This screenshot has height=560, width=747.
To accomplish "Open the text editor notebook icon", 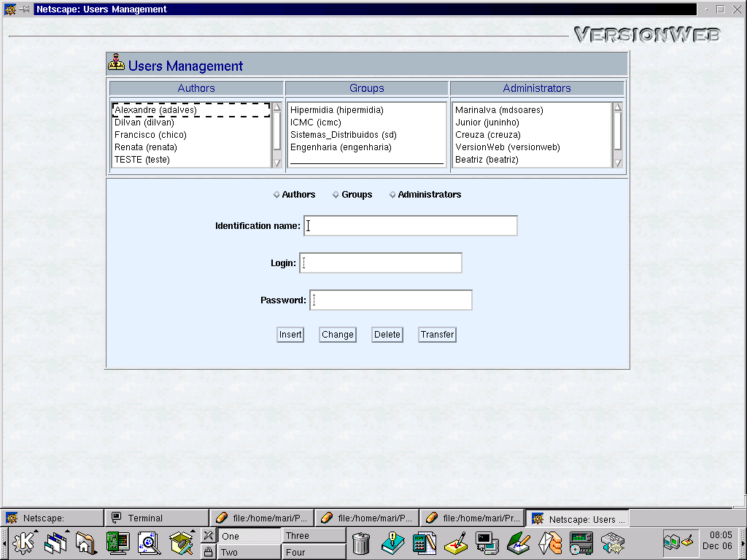I will pyautogui.click(x=519, y=543).
